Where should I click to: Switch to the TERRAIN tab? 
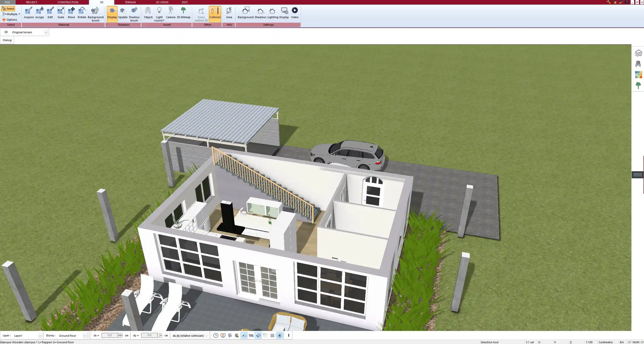[130, 2]
